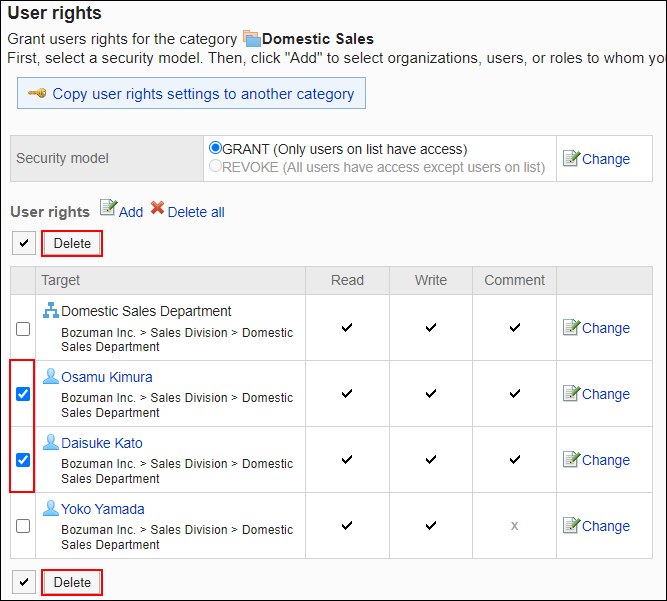
Task: Click the organization icon for Domestic Sales Department
Action: [51, 310]
